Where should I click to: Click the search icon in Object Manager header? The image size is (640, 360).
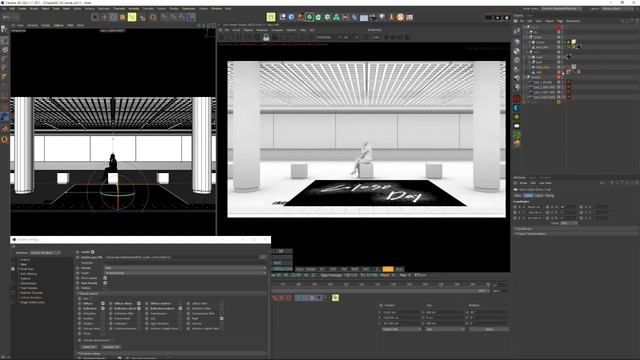[622, 21]
